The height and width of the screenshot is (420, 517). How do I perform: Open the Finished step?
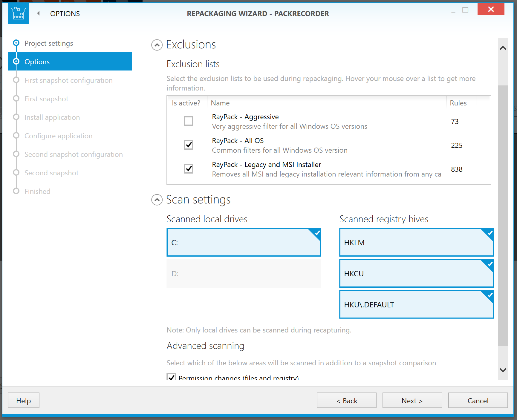(37, 191)
